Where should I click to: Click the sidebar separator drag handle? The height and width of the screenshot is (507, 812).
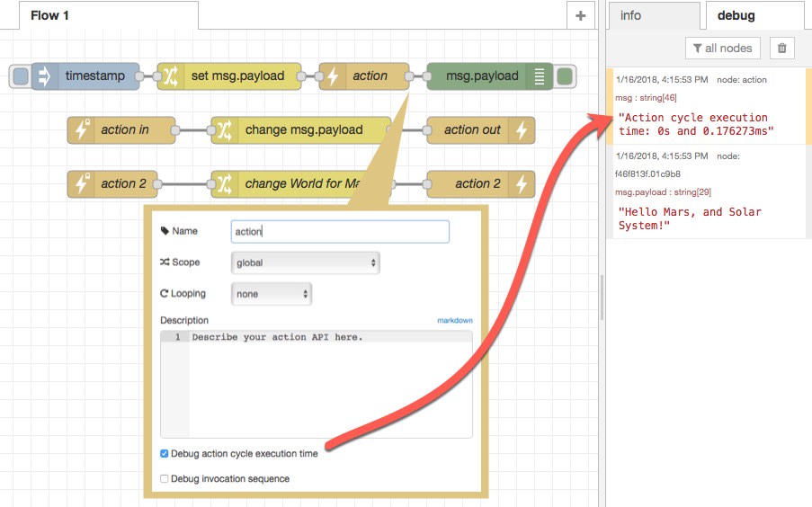602,298
